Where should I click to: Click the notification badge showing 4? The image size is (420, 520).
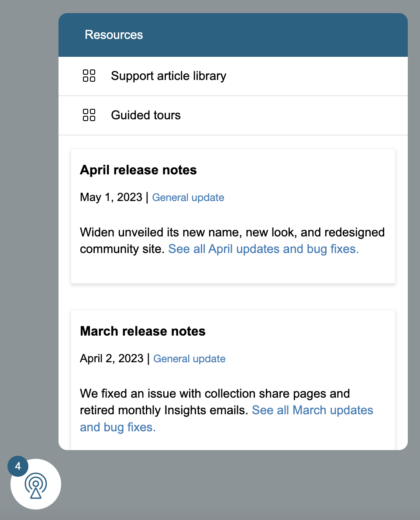(18, 466)
